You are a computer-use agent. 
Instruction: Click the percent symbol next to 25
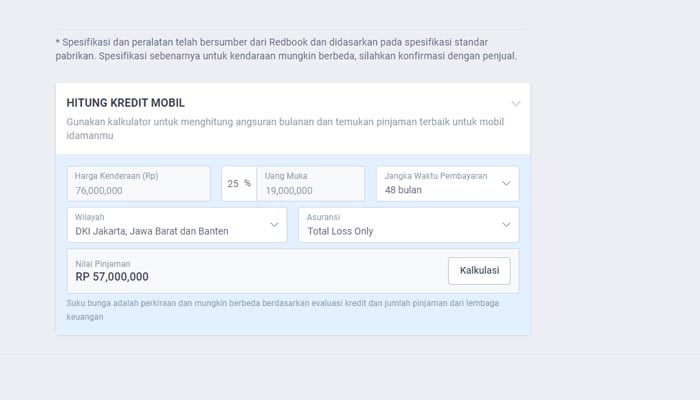pos(247,184)
